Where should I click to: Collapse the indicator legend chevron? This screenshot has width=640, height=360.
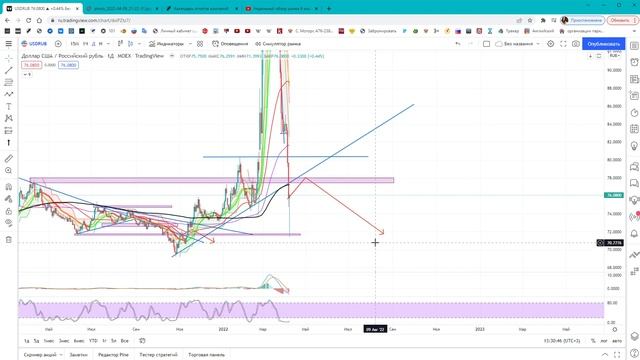pyautogui.click(x=27, y=75)
